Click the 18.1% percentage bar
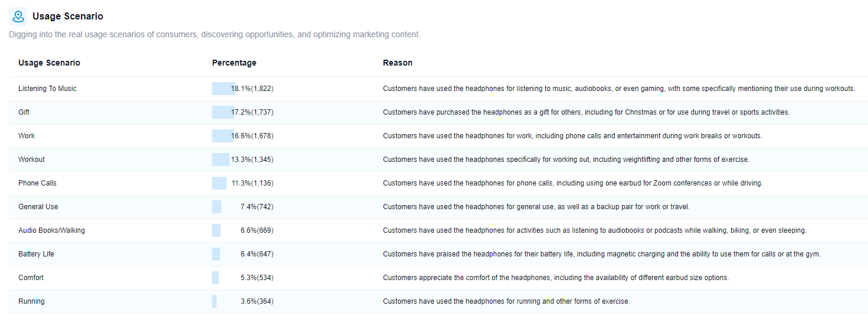Screen dimensions: 868x325 click(x=224, y=89)
